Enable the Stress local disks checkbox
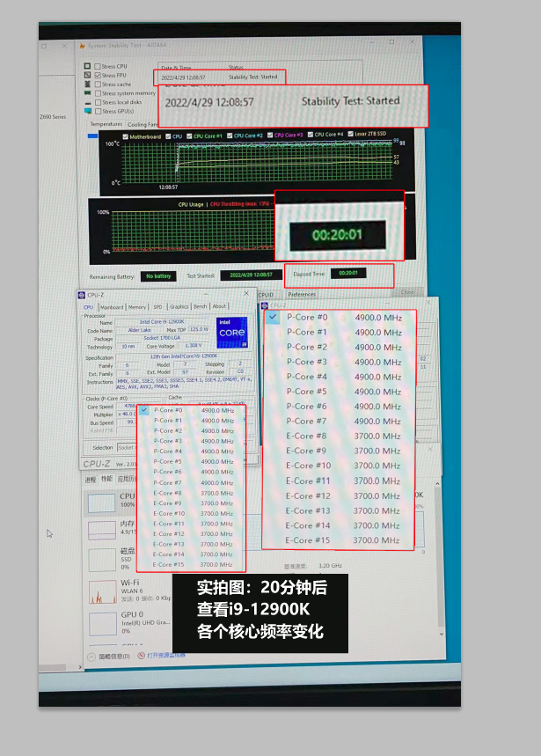Image resolution: width=541 pixels, height=756 pixels. point(98,102)
